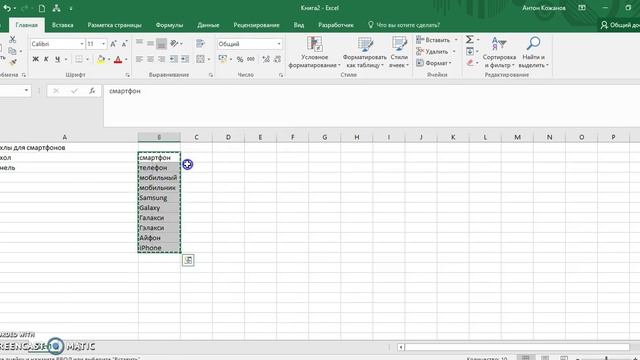Align text to middle icon
The width and height of the screenshot is (640, 360).
click(150, 43)
